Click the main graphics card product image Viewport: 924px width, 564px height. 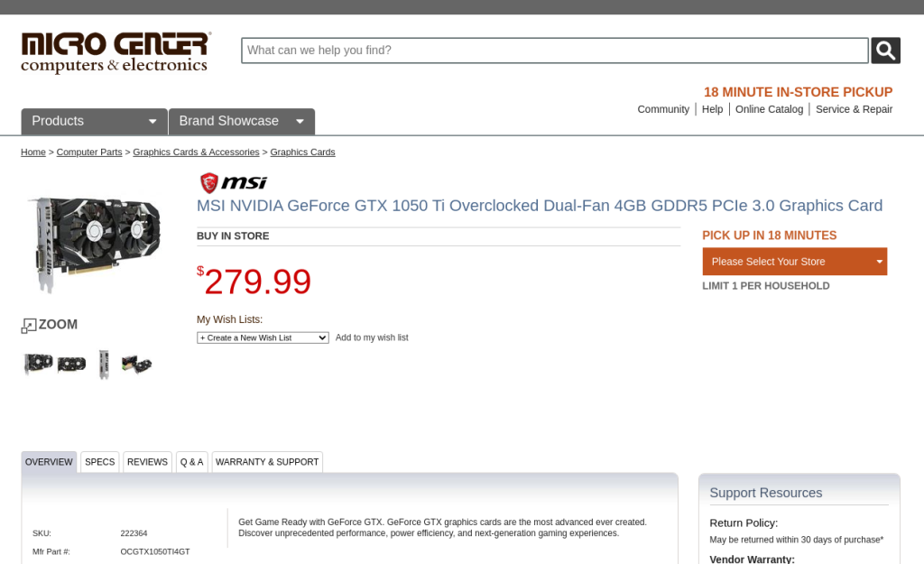[x=94, y=244]
